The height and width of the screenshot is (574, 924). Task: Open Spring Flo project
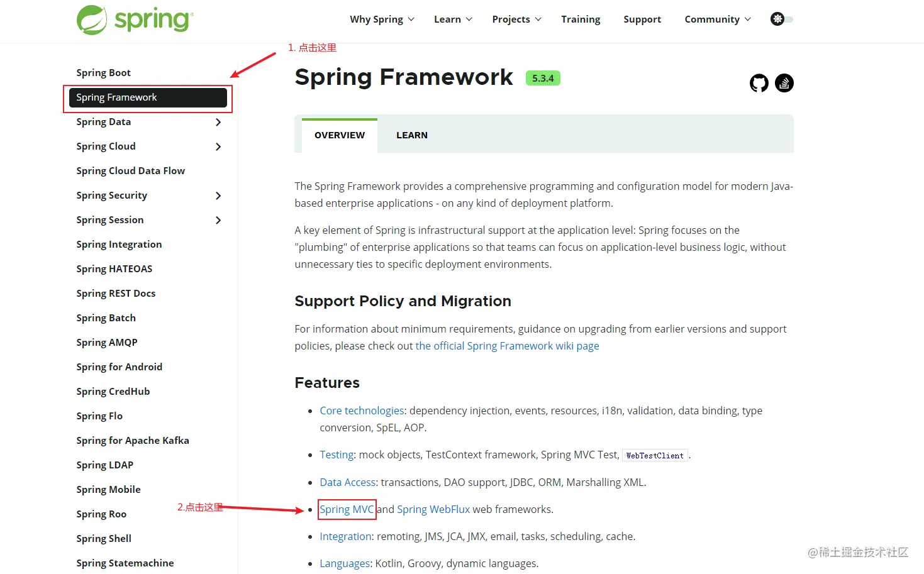tap(99, 416)
